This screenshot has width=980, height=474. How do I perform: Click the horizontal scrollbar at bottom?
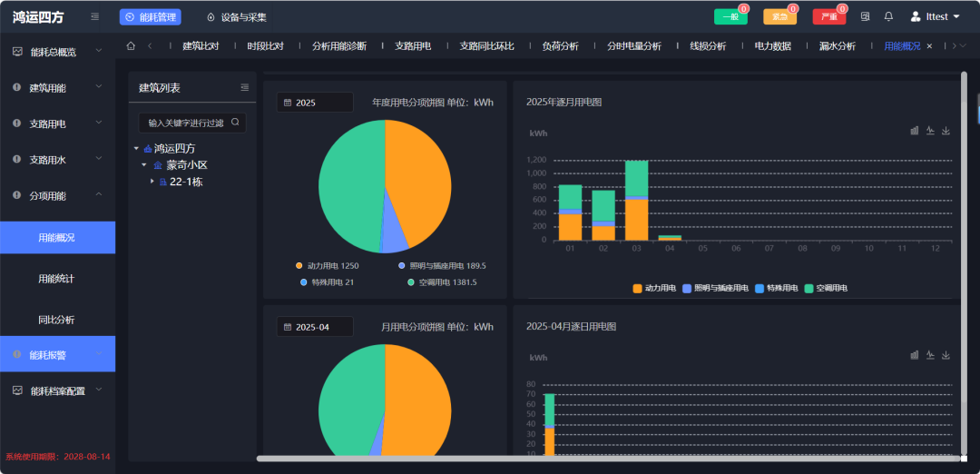pos(608,459)
